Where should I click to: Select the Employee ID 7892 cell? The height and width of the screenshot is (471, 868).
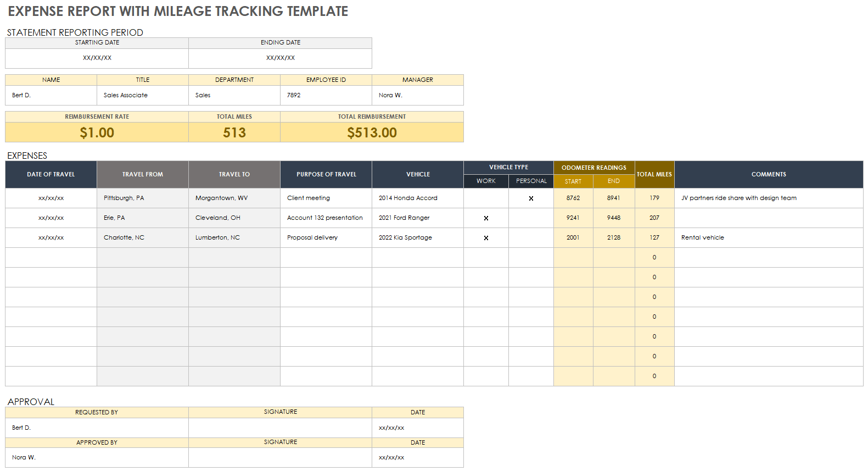(326, 95)
